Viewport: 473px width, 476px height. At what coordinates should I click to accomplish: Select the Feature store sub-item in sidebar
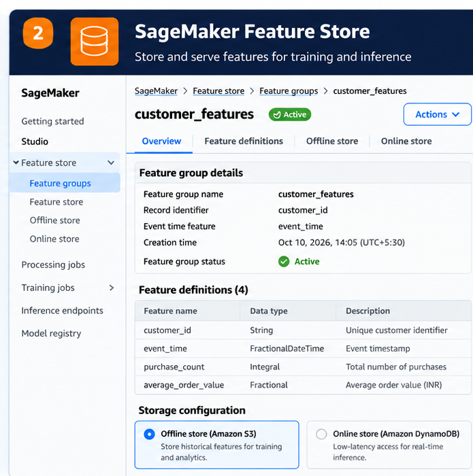pos(56,202)
